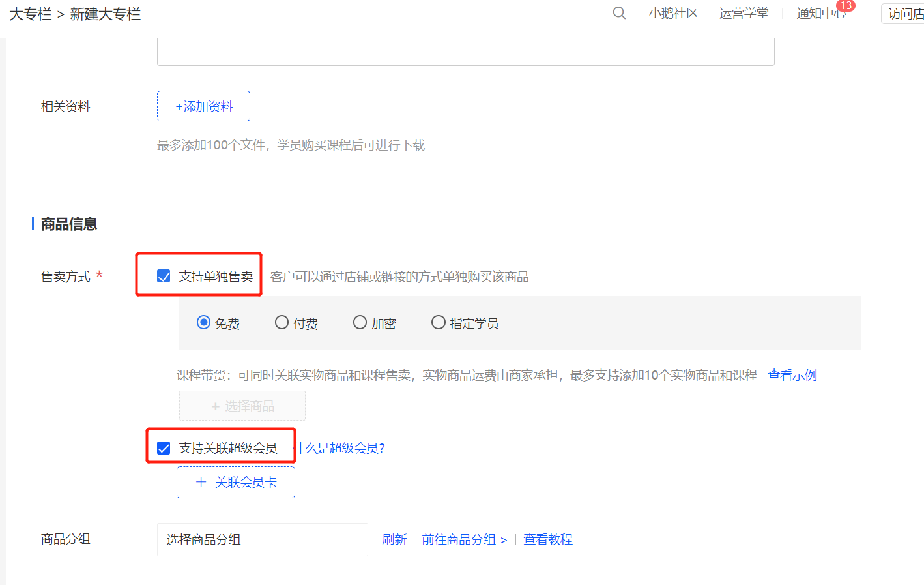Select the 免费 radio option
Screen dimensions: 924x585
click(x=204, y=323)
